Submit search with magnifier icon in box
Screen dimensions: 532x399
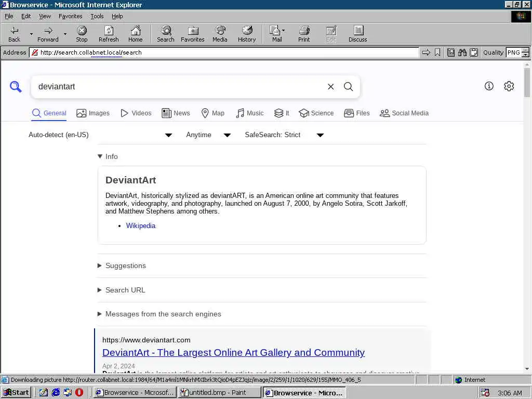pyautogui.click(x=349, y=87)
